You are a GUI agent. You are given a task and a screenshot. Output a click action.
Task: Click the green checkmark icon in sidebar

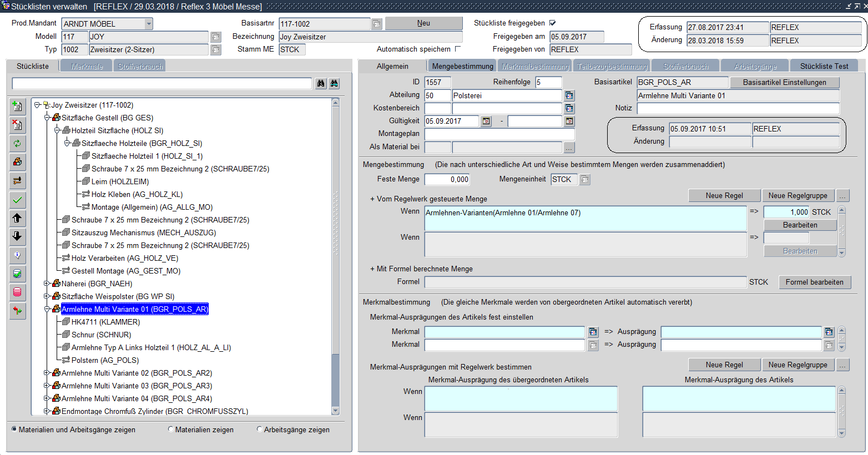click(17, 200)
